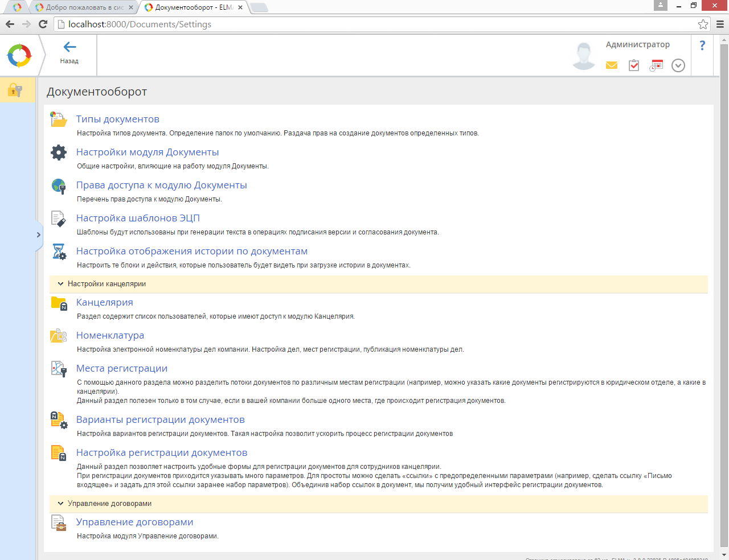The height and width of the screenshot is (560, 729).
Task: Open the calendar icon in header
Action: pos(657,65)
